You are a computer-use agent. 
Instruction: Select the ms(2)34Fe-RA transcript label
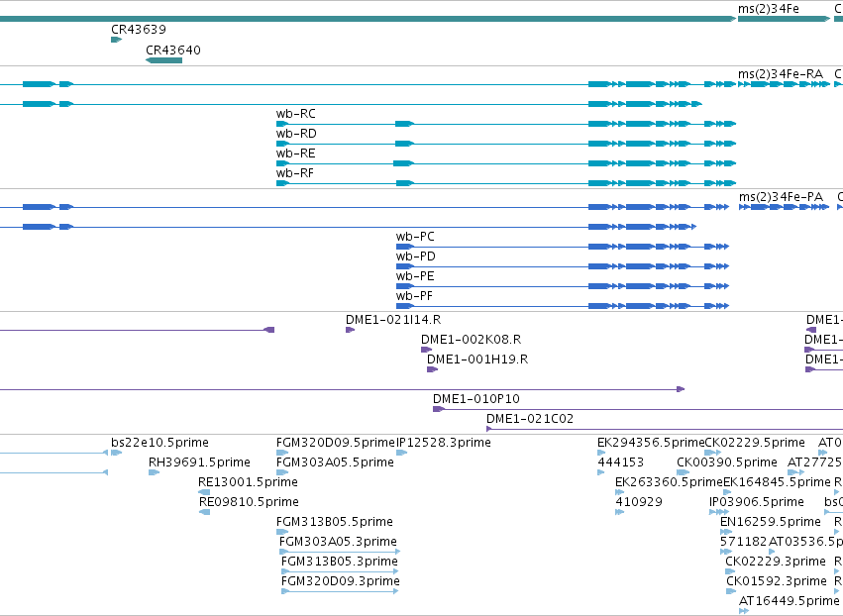click(781, 74)
